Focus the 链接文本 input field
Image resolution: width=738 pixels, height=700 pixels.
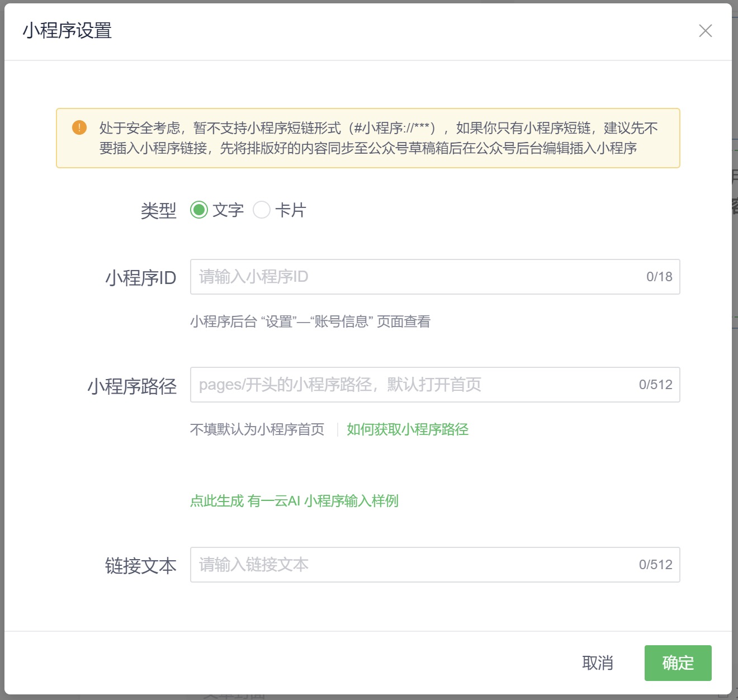click(435, 565)
